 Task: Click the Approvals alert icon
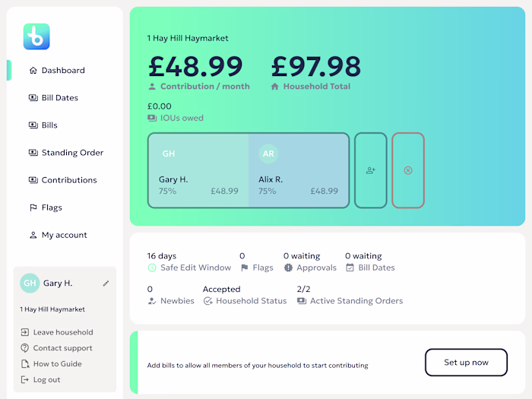pyautogui.click(x=288, y=268)
